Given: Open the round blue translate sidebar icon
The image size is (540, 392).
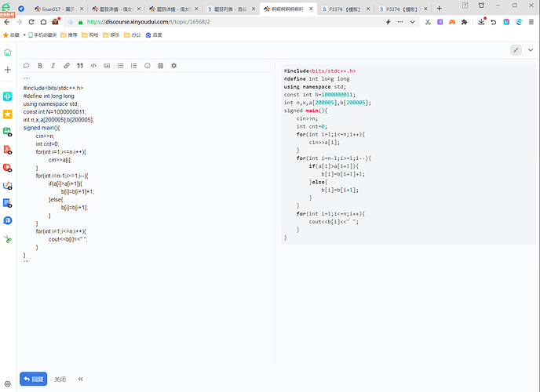Looking at the screenshot, I should tap(8, 220).
